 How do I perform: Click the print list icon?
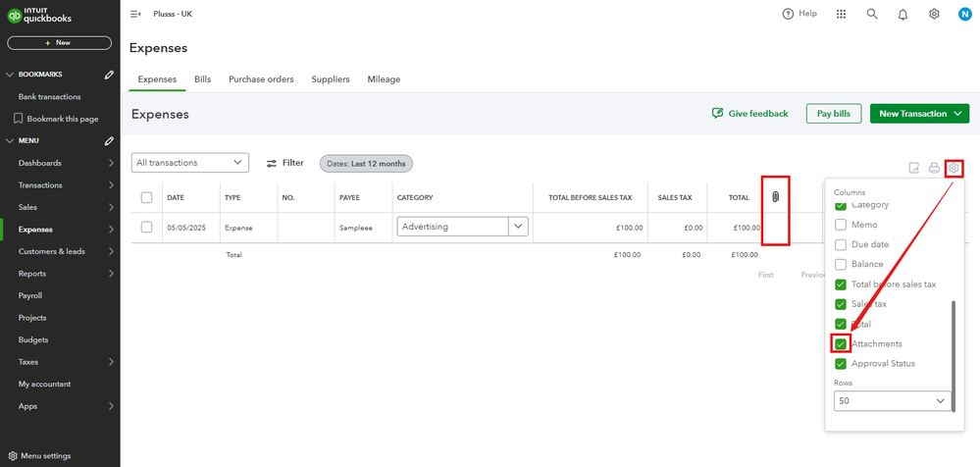pos(934,168)
